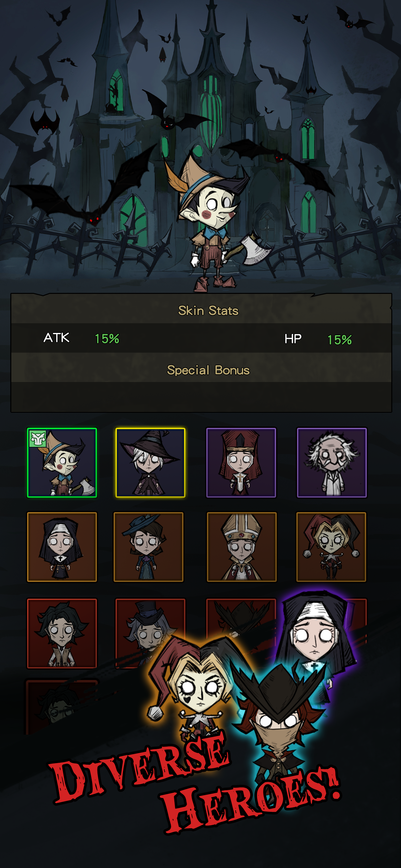Select the bishop with mitre hero
Screen dimensions: 401x868
242,547
